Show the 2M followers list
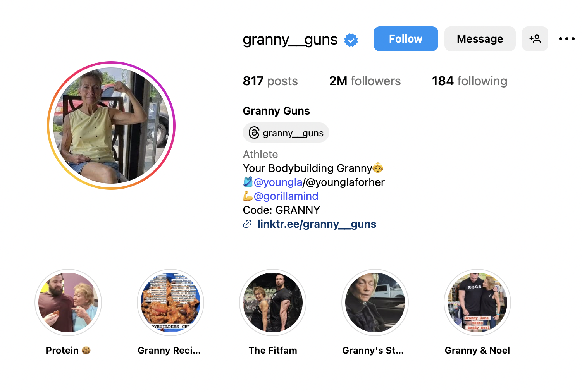The height and width of the screenshot is (392, 582). point(365,81)
